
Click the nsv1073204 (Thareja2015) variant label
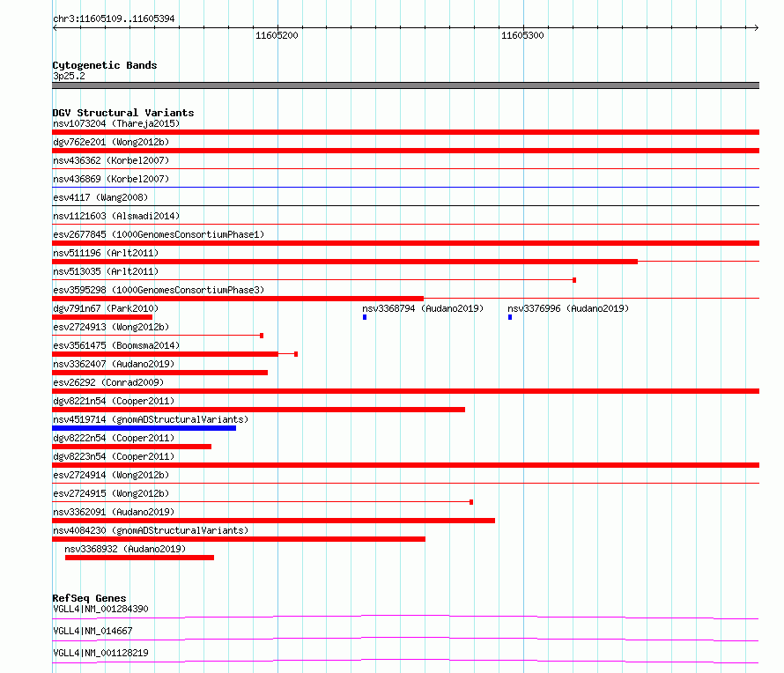[x=116, y=123]
